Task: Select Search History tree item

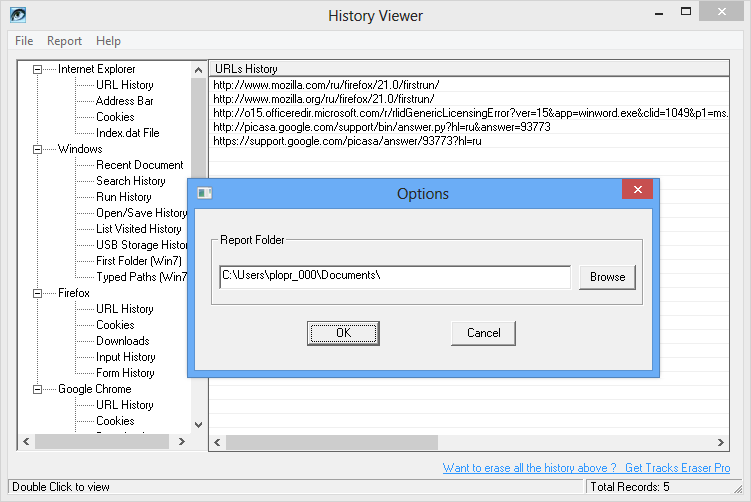Action: point(131,181)
